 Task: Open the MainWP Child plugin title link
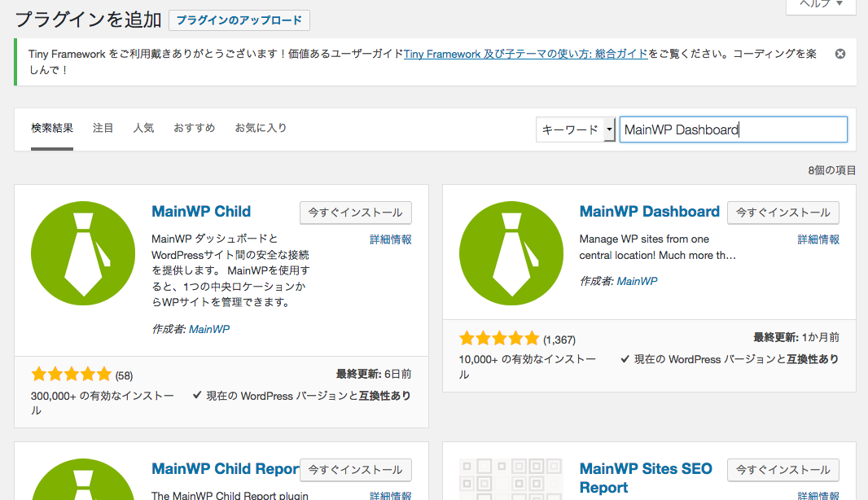pos(201,212)
